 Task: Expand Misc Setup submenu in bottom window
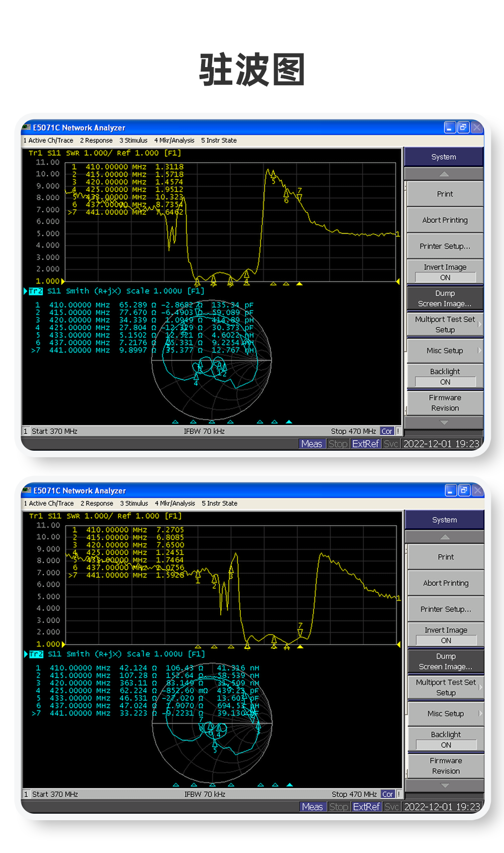(x=446, y=713)
